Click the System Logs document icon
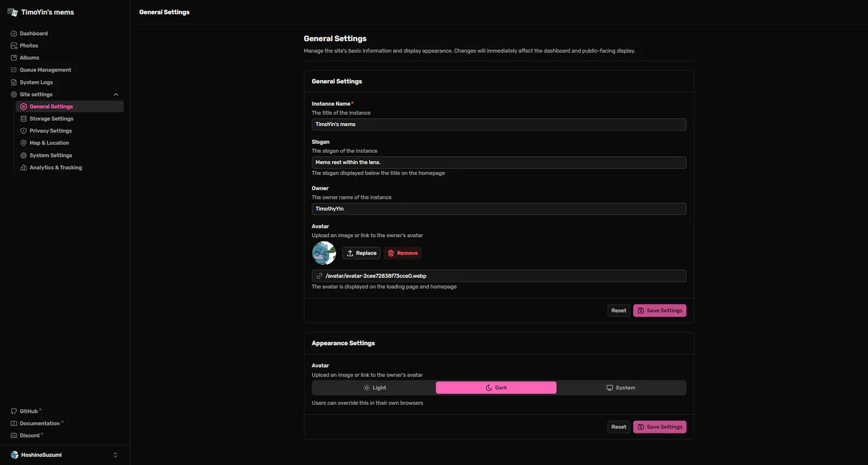 click(14, 82)
